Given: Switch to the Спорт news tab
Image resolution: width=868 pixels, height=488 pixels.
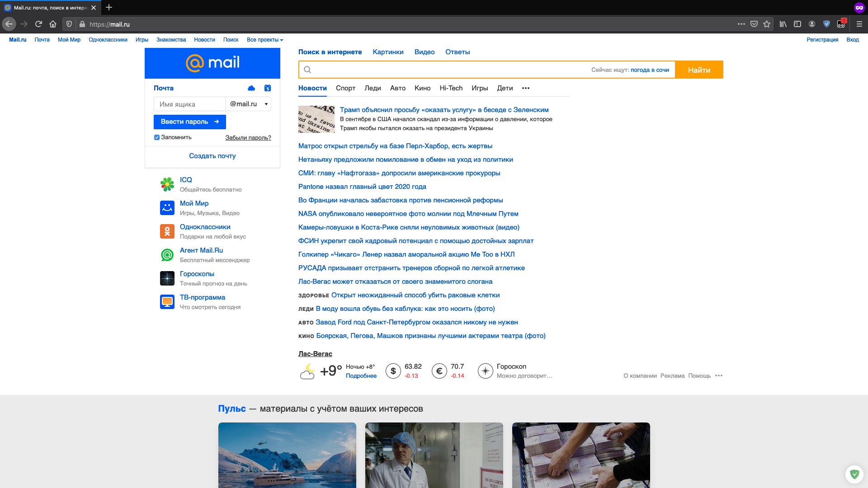Looking at the screenshot, I should click(x=345, y=88).
